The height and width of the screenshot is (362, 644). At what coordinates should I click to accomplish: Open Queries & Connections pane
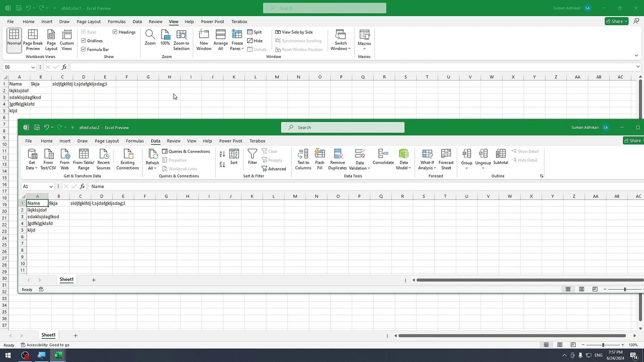click(x=186, y=151)
